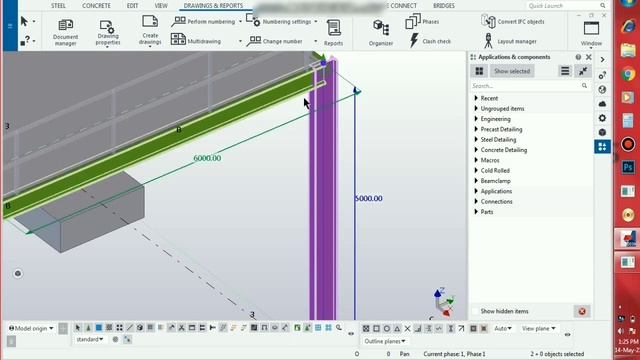Open the Auto snap depth dropdown
This screenshot has height=360, width=640.
502,329
